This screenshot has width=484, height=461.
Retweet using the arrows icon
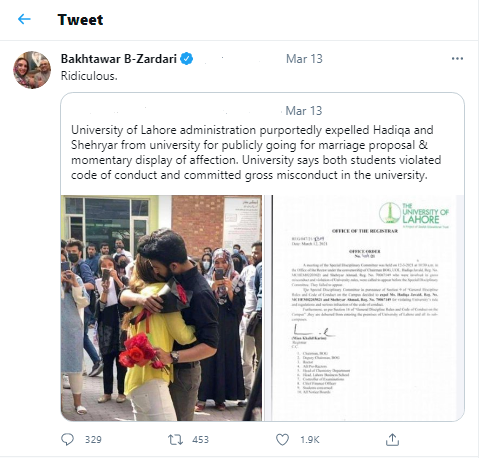175,440
